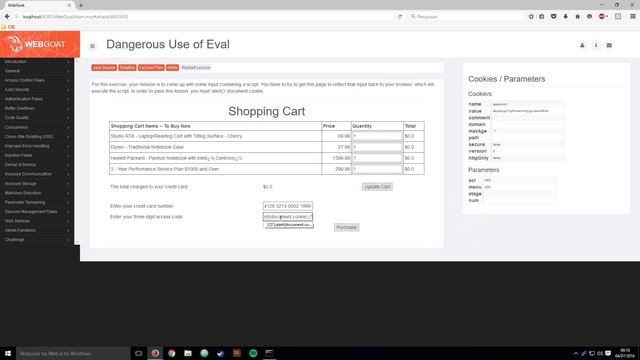This screenshot has width=640, height=360.
Task: Click the Purchase button
Action: click(347, 228)
